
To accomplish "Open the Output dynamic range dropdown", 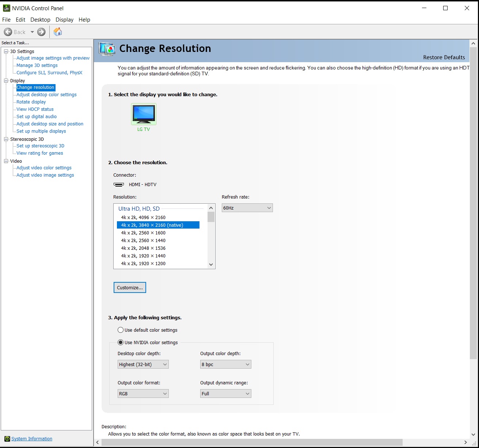I will [225, 394].
